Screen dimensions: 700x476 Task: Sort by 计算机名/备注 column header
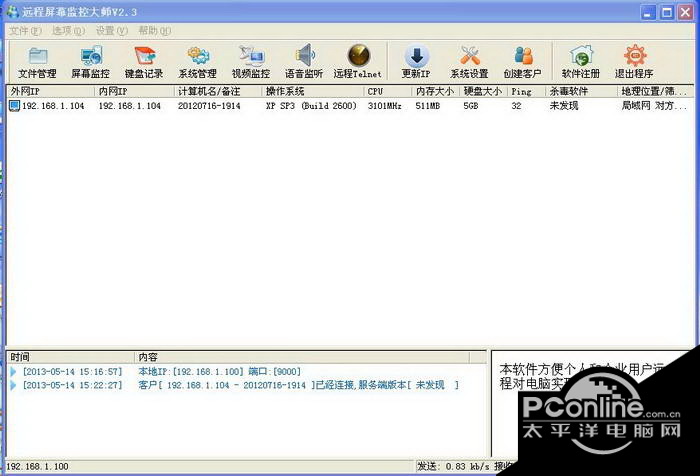pos(217,92)
